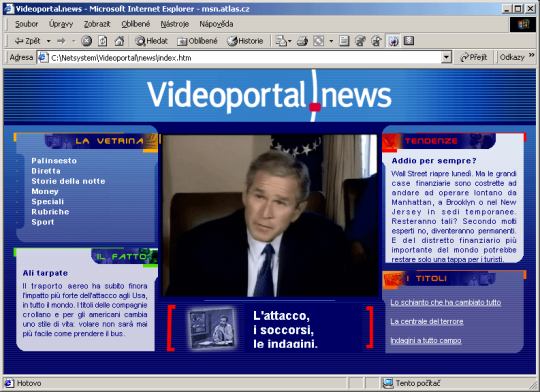Click the last toolbar icon on right
The width and height of the screenshot is (540, 392).
[x=409, y=41]
